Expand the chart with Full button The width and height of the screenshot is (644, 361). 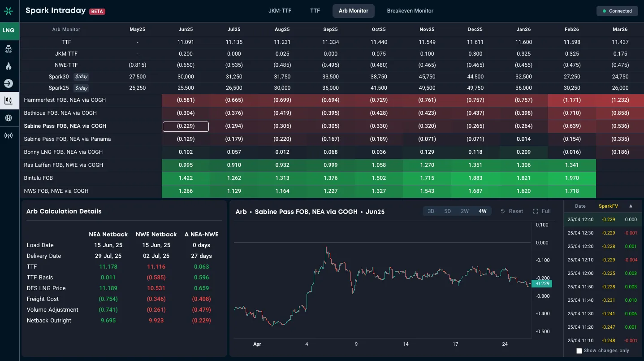(x=542, y=211)
